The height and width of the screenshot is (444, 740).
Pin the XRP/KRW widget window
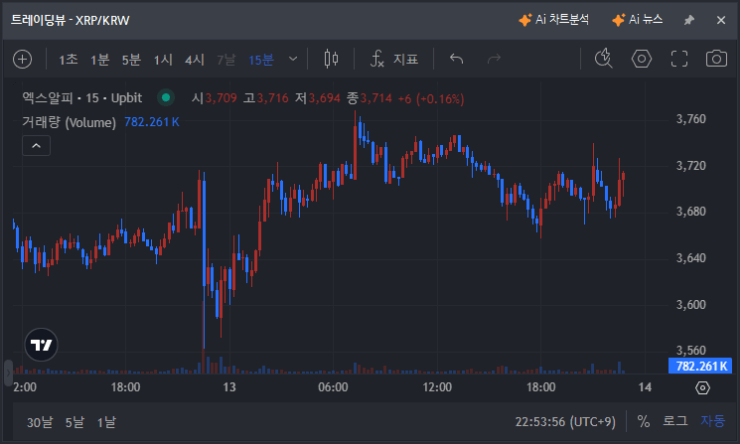(688, 20)
